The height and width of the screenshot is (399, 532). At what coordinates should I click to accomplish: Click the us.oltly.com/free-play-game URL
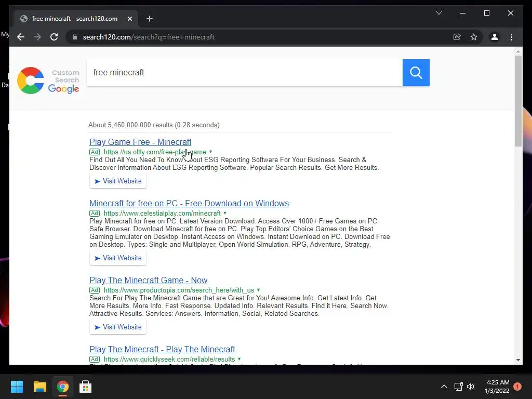tap(155, 152)
